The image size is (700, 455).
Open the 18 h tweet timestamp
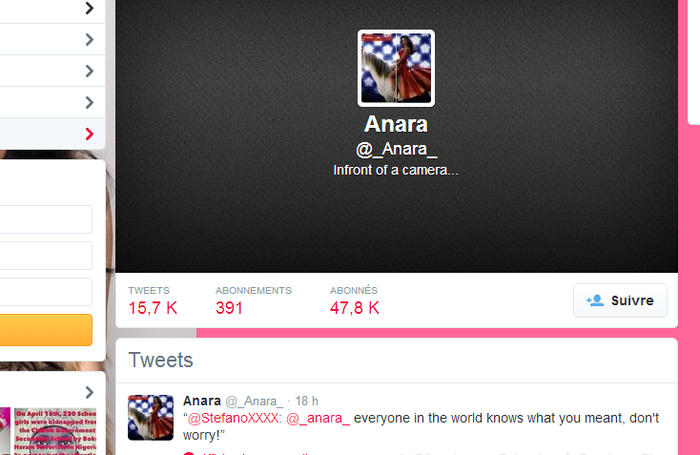pos(307,401)
